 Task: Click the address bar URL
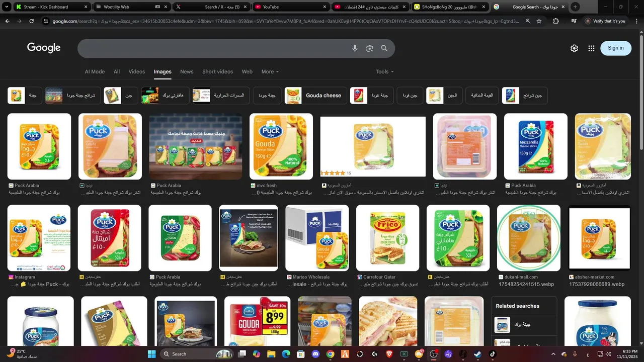coord(286,21)
